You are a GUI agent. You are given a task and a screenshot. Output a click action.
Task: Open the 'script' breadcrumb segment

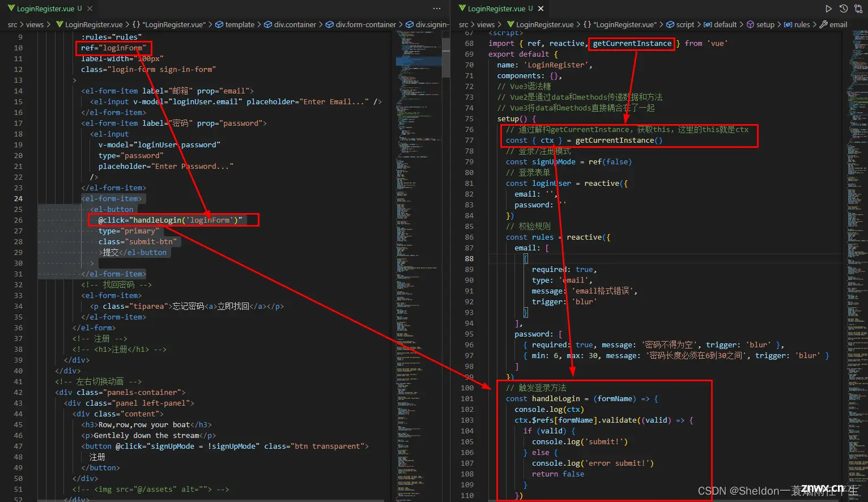680,24
